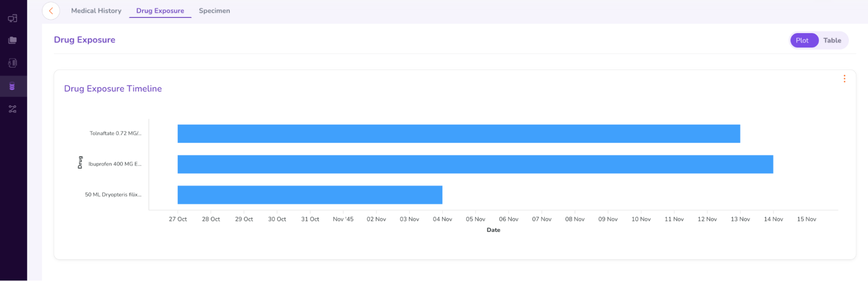Switch to Table view
The width and height of the screenshot is (868, 281).
832,40
